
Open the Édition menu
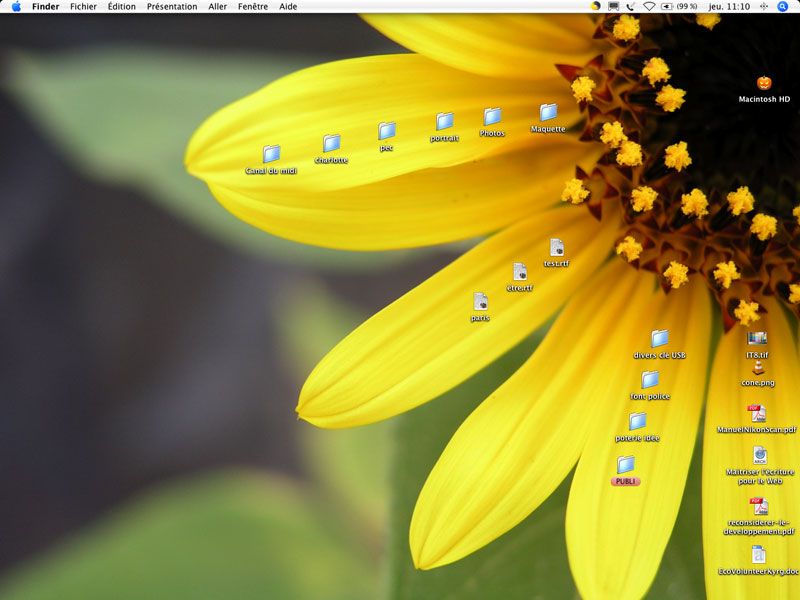coord(121,7)
